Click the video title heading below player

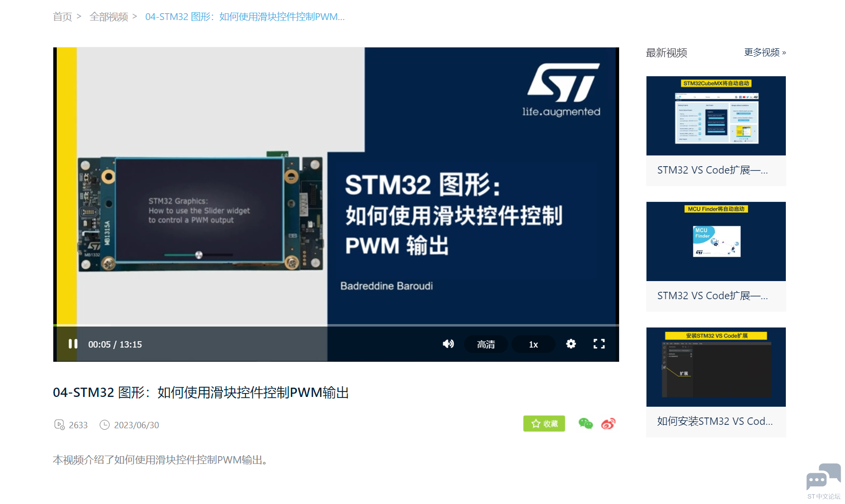coord(201,393)
